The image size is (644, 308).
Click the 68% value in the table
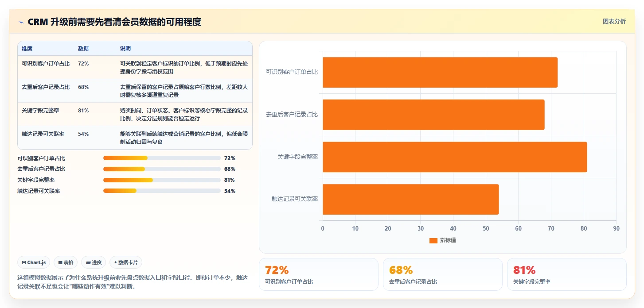(x=83, y=87)
